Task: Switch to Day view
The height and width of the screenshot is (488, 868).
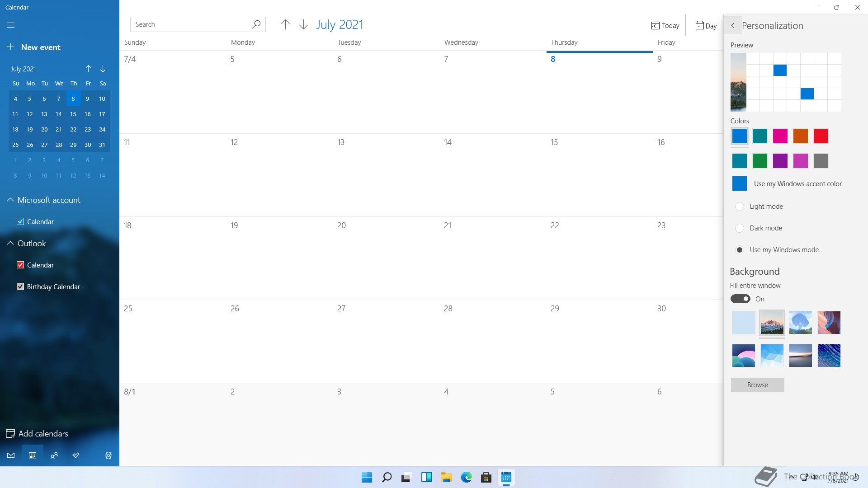Action: pos(706,26)
